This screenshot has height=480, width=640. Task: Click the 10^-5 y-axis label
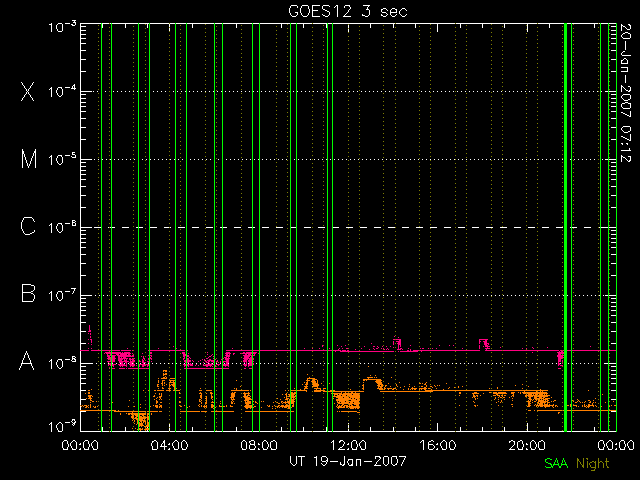62,160
